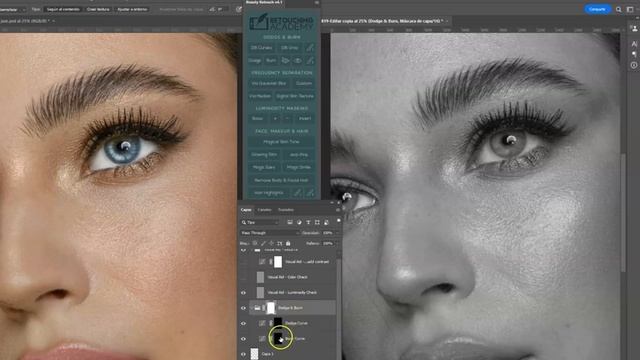Viewport: 640px width, 360px height.
Task: Click the Show luminosity masking button
Action: 257,118
